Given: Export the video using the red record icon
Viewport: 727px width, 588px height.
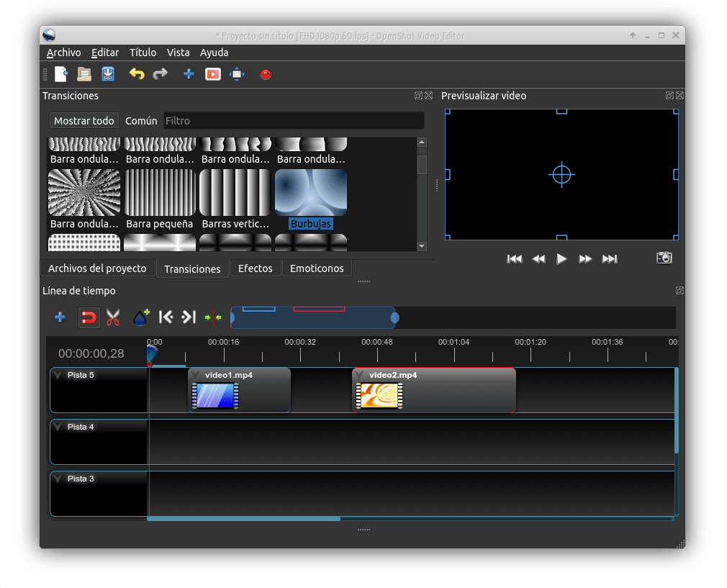Looking at the screenshot, I should pos(265,74).
